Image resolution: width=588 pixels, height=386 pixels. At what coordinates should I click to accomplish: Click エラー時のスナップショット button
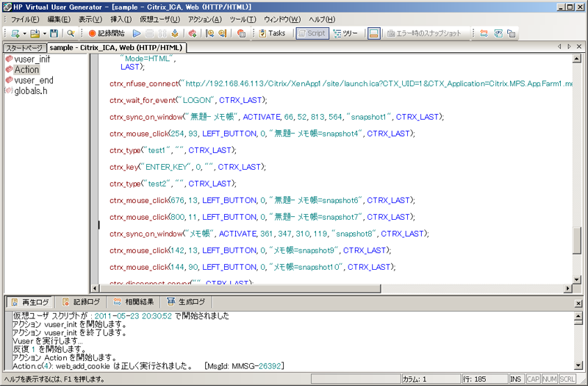pos(424,33)
